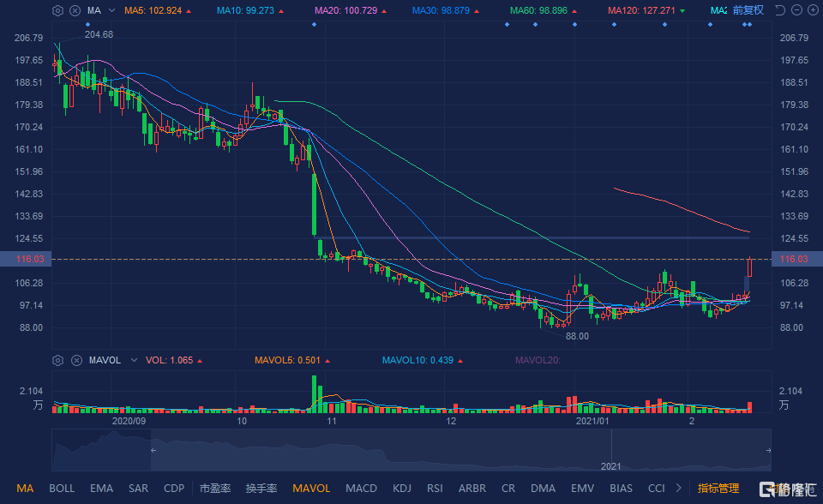Open MA indicator settings gear
Image resolution: width=823 pixels, height=504 pixels.
point(57,11)
